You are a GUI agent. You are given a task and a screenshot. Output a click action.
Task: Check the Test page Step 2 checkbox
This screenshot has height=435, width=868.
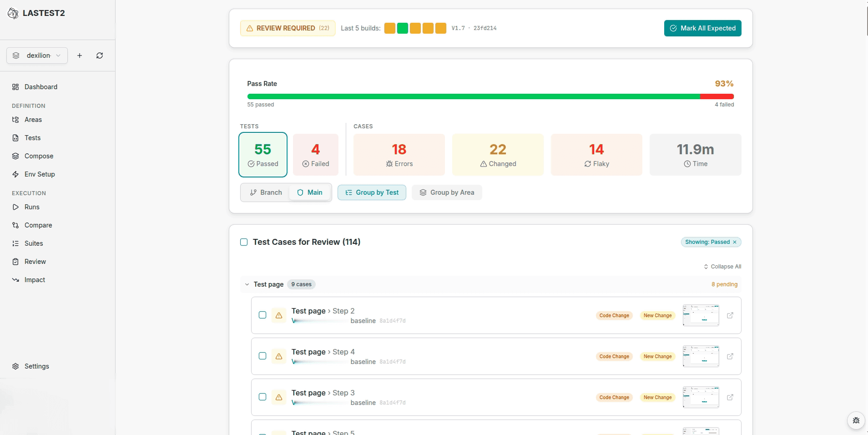(262, 315)
